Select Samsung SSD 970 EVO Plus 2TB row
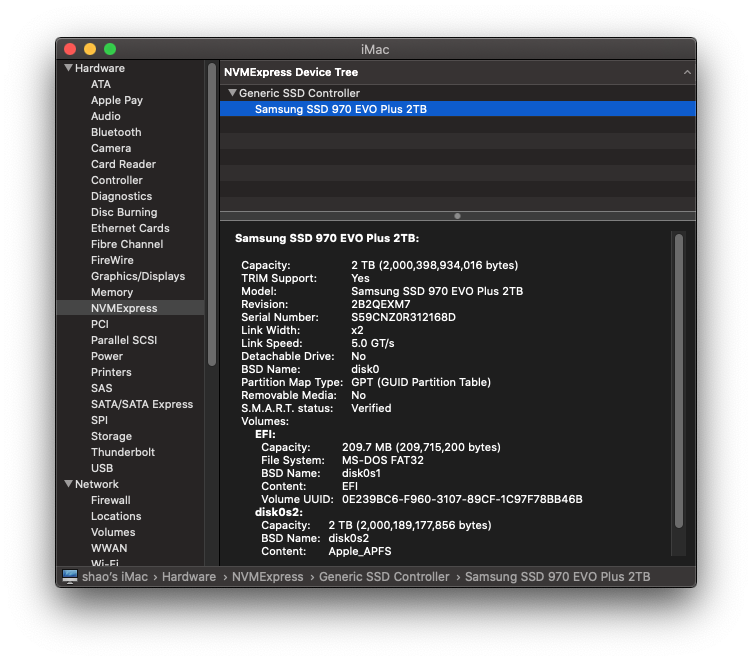 pyautogui.click(x=458, y=109)
